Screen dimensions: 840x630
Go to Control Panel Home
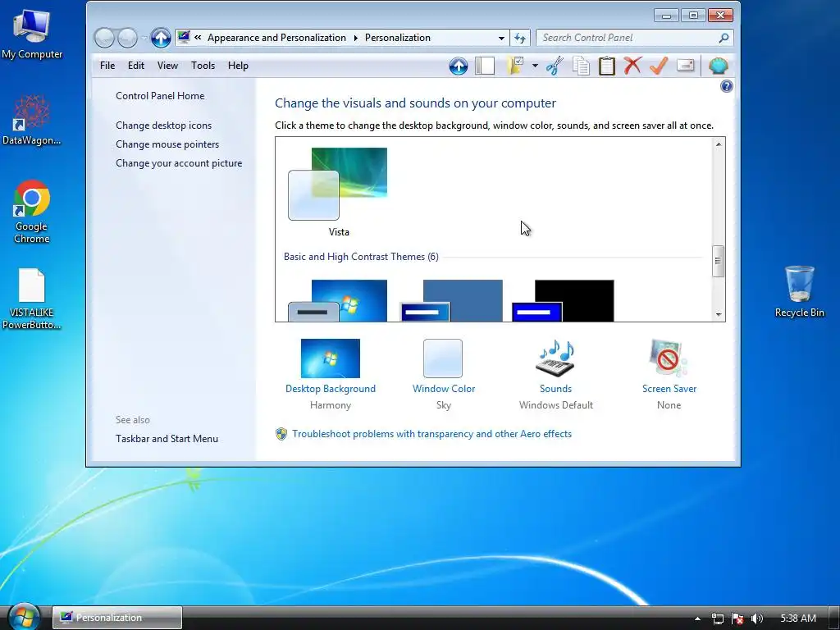tap(160, 96)
